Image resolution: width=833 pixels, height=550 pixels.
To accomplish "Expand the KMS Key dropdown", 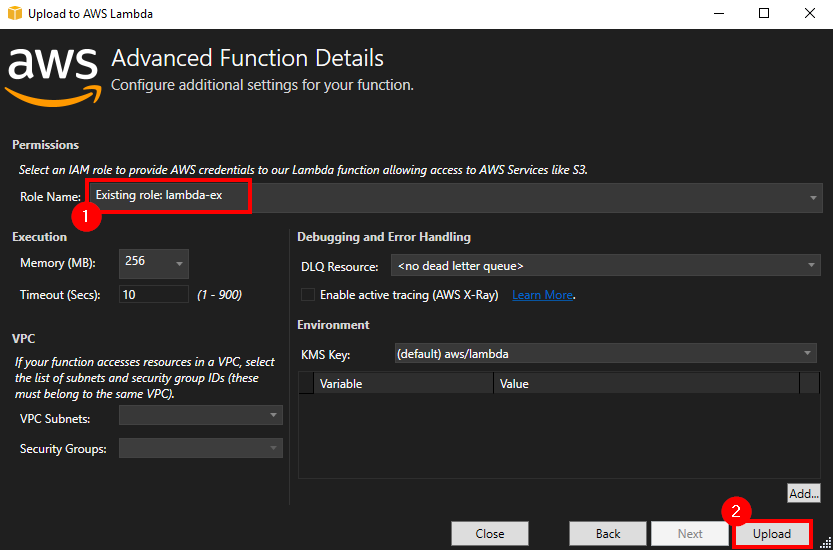I will (605, 353).
